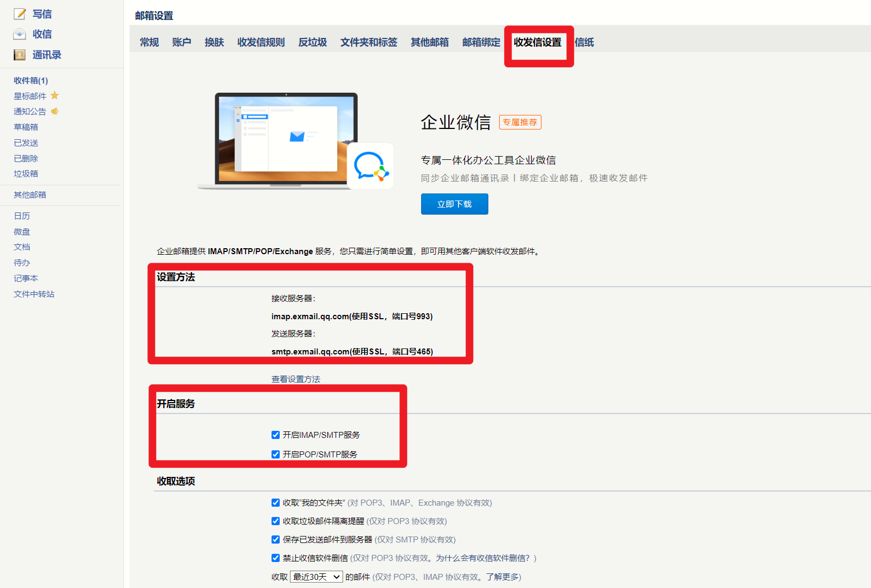Viewport: 871px width, 588px height.
Task: Open 文件中转站 in the sidebar
Action: (x=34, y=294)
